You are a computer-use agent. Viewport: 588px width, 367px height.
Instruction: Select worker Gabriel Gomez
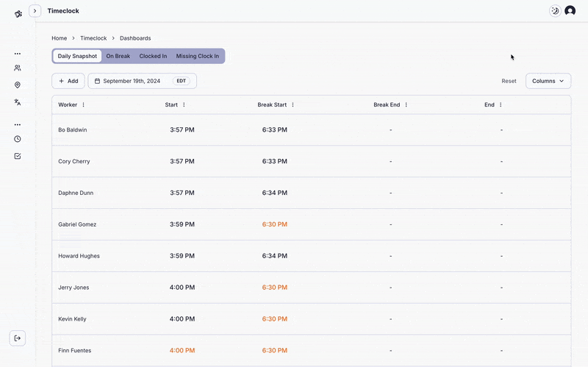77,224
